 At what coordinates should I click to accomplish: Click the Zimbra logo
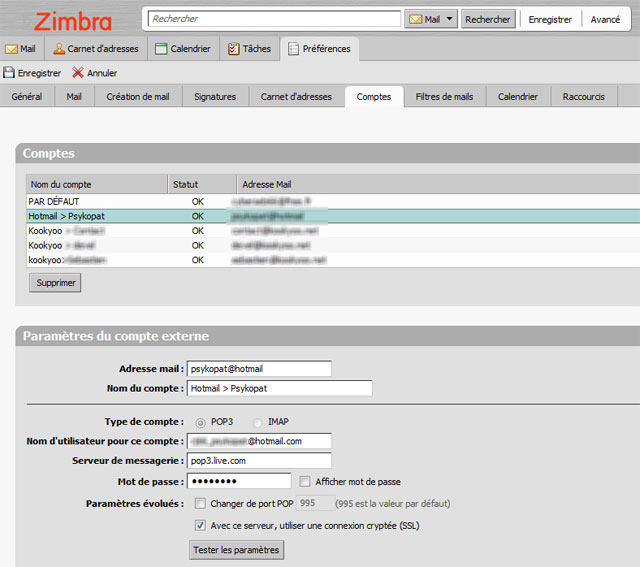(73, 21)
